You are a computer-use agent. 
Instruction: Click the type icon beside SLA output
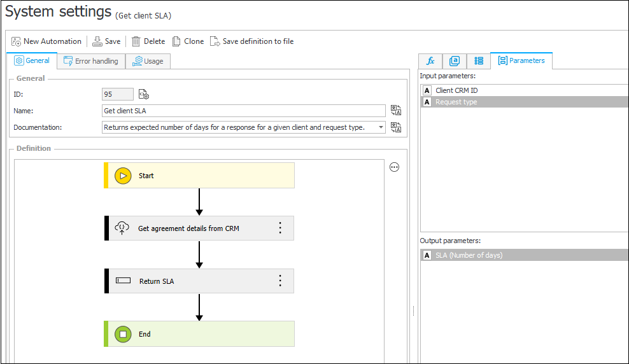tap(427, 255)
